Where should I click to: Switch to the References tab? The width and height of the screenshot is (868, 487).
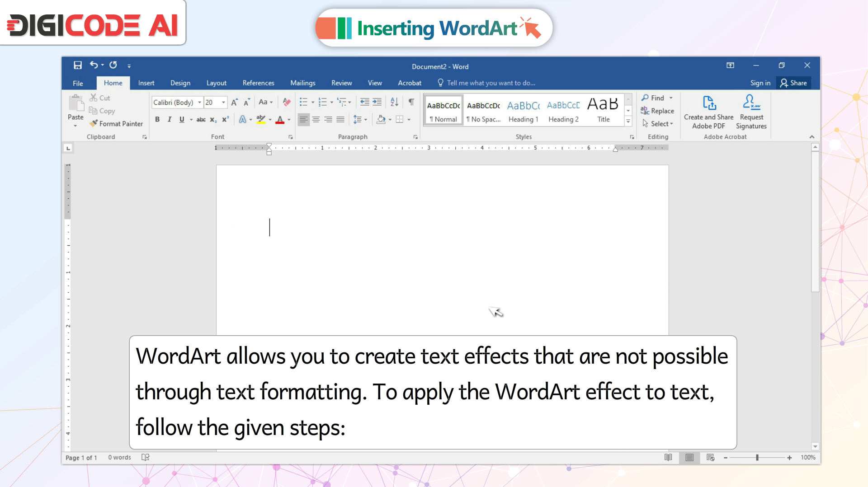click(258, 83)
